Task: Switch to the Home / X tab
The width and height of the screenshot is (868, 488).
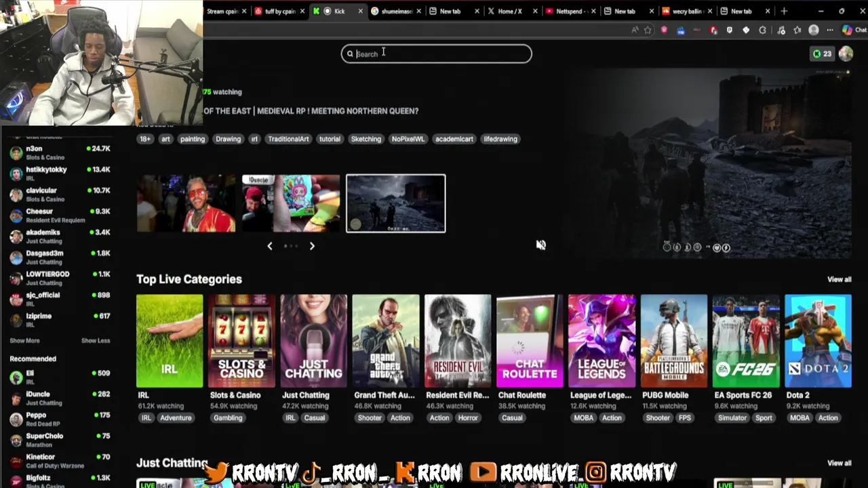Action: click(x=512, y=11)
